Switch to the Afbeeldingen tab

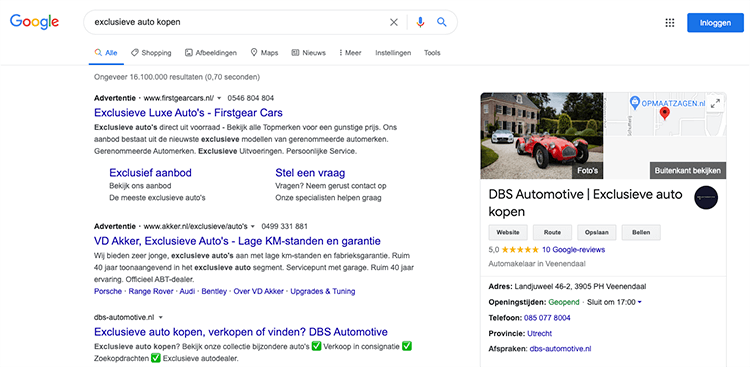point(211,53)
